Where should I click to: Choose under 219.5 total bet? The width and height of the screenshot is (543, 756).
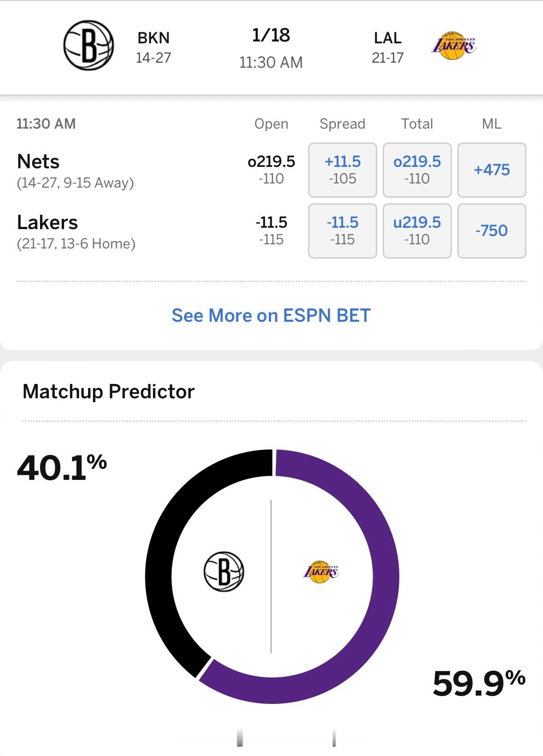click(x=417, y=230)
